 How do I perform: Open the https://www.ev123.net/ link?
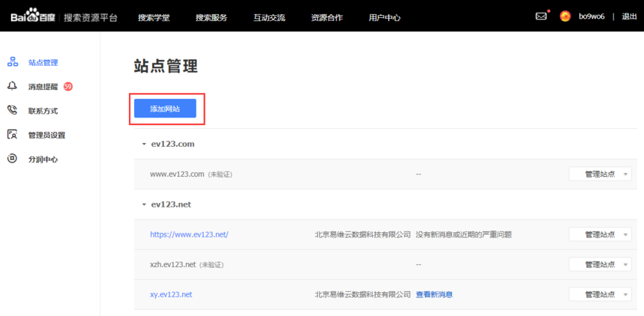(x=189, y=234)
